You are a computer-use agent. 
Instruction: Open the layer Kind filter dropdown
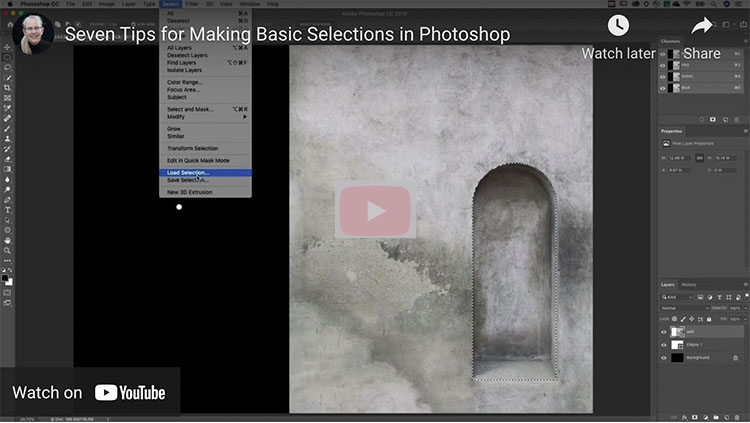[x=677, y=298]
